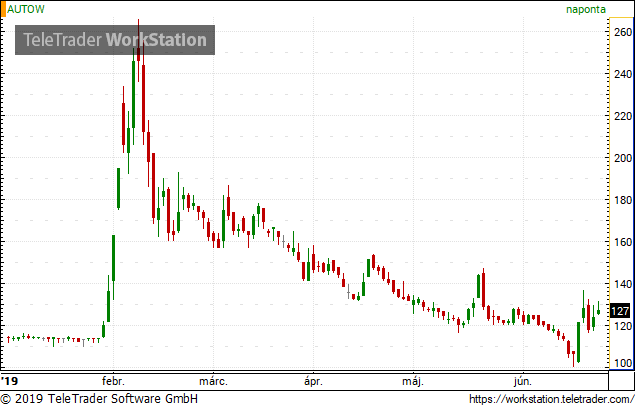Click the febr. month label

coord(113,381)
